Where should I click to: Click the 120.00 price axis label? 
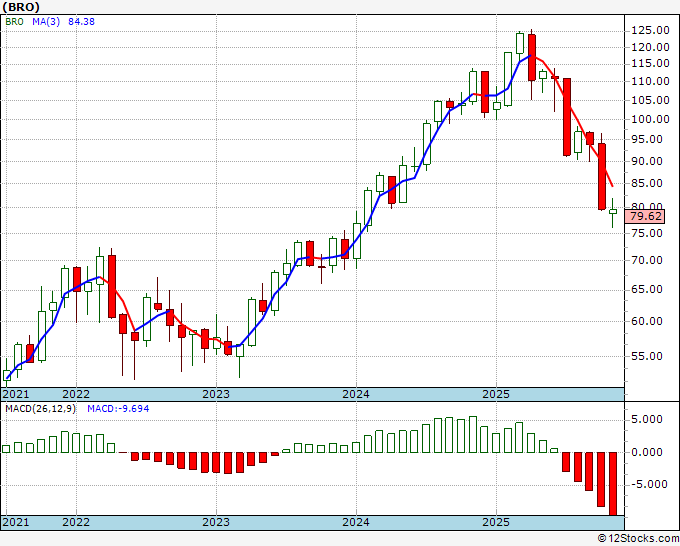[x=650, y=47]
